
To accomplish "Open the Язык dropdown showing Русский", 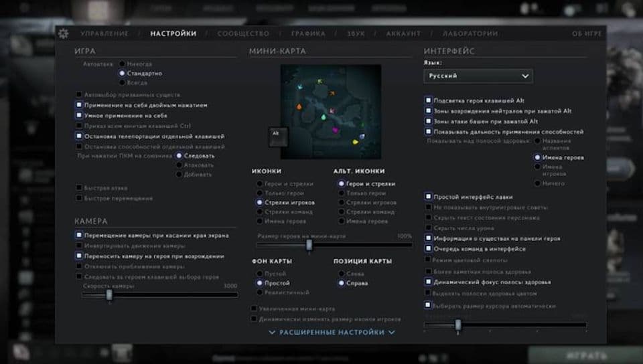I will (x=478, y=76).
